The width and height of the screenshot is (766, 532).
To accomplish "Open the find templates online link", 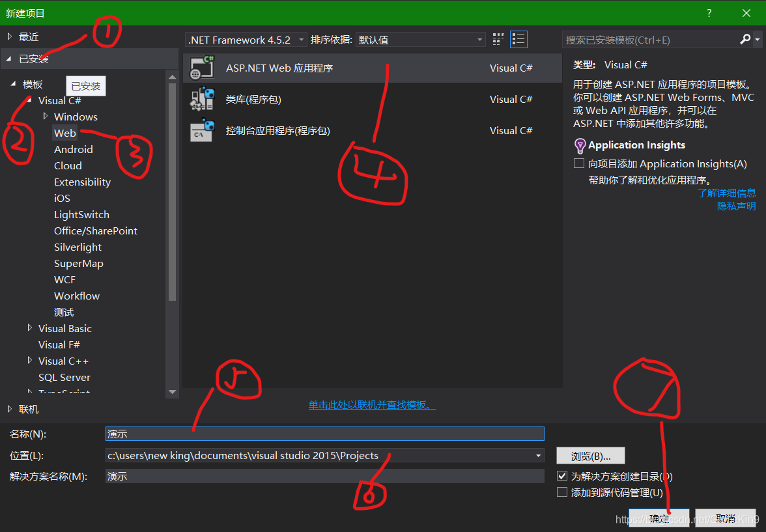I will pos(372,404).
